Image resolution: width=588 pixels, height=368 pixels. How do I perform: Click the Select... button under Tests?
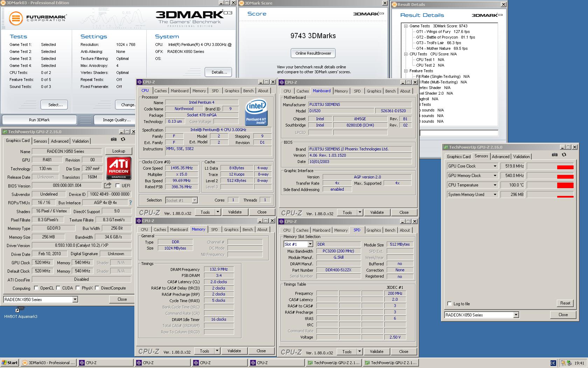(55, 105)
